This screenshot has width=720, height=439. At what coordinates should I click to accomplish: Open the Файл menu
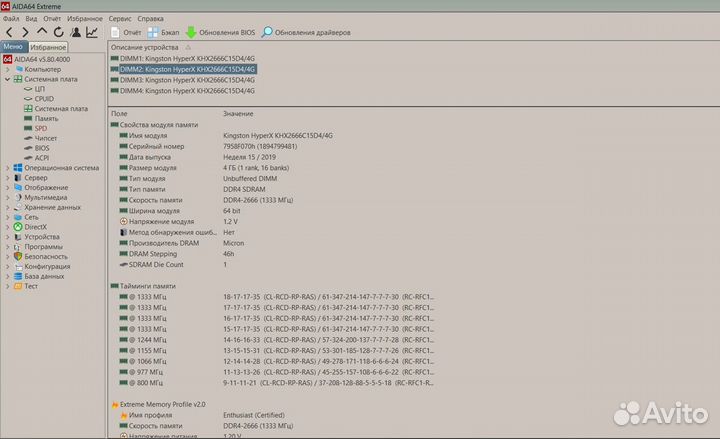11,19
